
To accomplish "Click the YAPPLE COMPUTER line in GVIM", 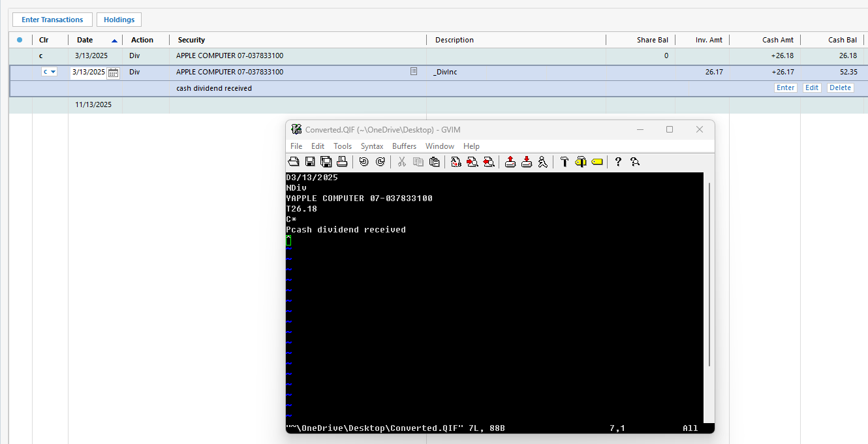I will pos(359,198).
